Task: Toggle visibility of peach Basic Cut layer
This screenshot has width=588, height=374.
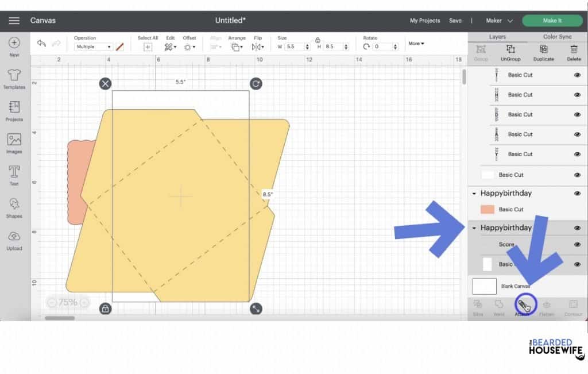Action: [x=577, y=210]
